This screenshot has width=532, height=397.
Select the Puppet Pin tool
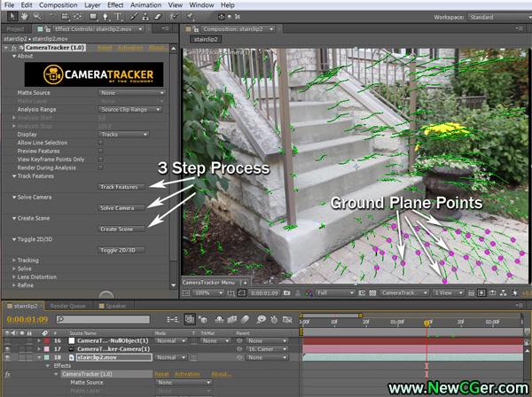[190, 16]
